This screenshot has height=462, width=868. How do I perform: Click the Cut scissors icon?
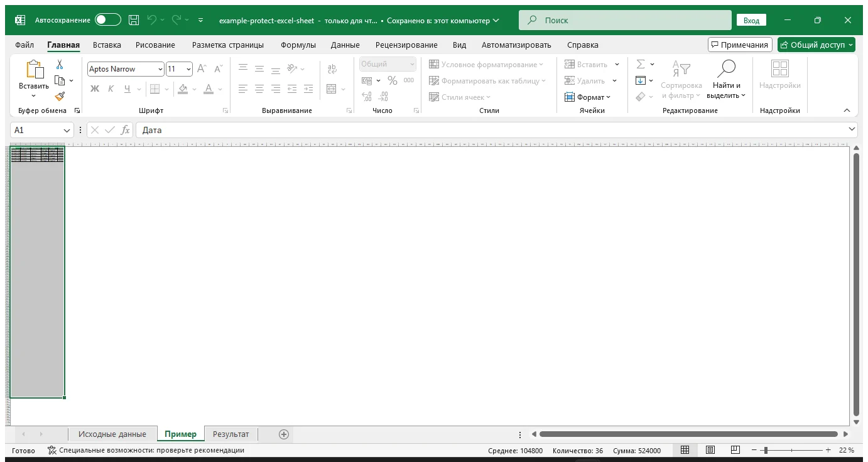click(60, 65)
